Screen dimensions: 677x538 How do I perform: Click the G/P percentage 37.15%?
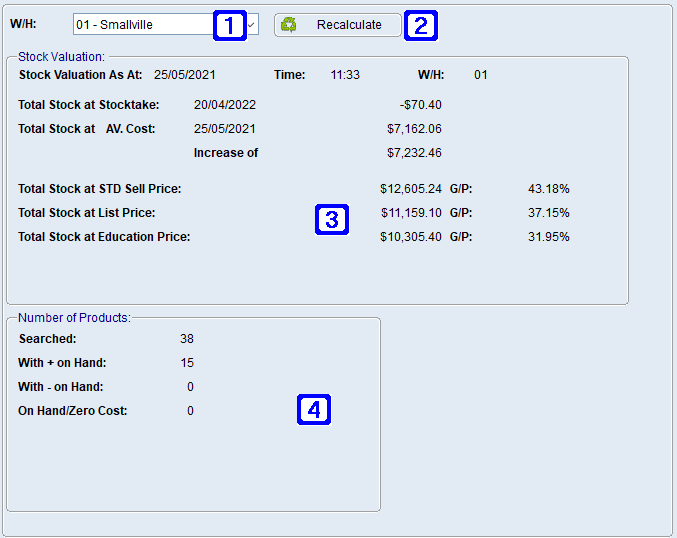pyautogui.click(x=548, y=213)
